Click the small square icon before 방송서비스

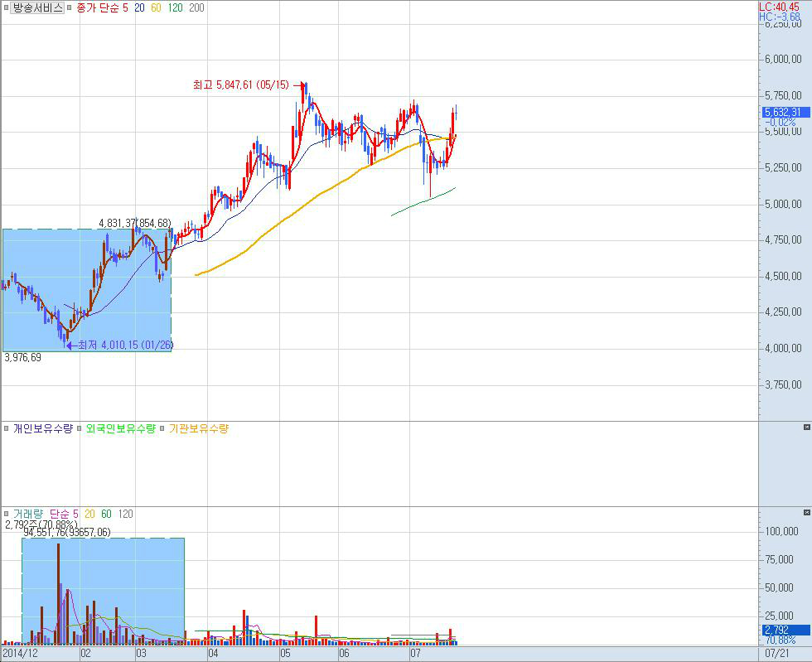point(6,7)
